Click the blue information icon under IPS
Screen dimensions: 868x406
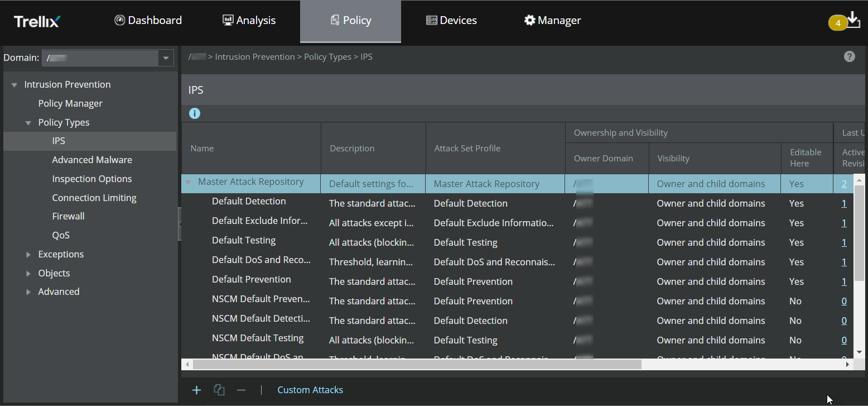194,113
